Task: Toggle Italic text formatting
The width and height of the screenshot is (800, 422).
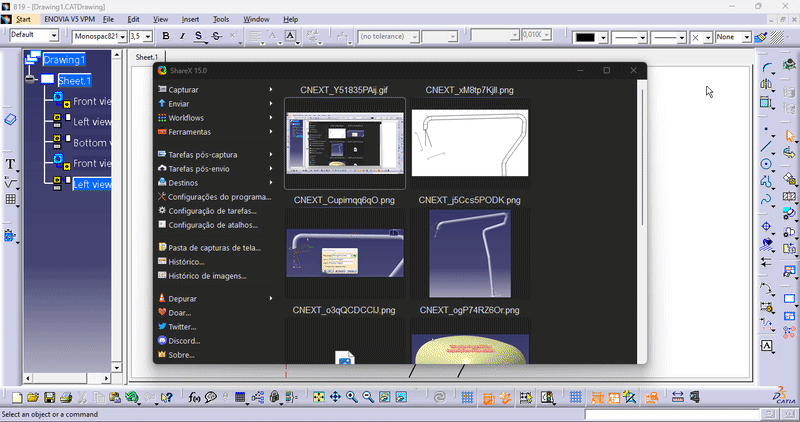Action: 182,36
